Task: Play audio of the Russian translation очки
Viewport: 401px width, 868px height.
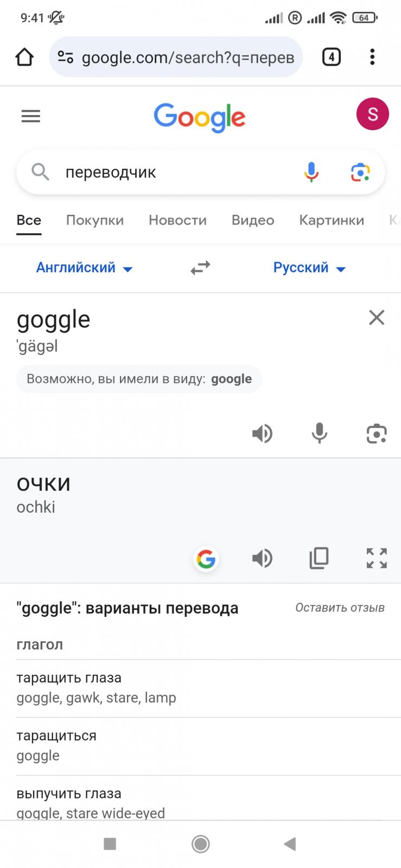Action: click(x=262, y=558)
